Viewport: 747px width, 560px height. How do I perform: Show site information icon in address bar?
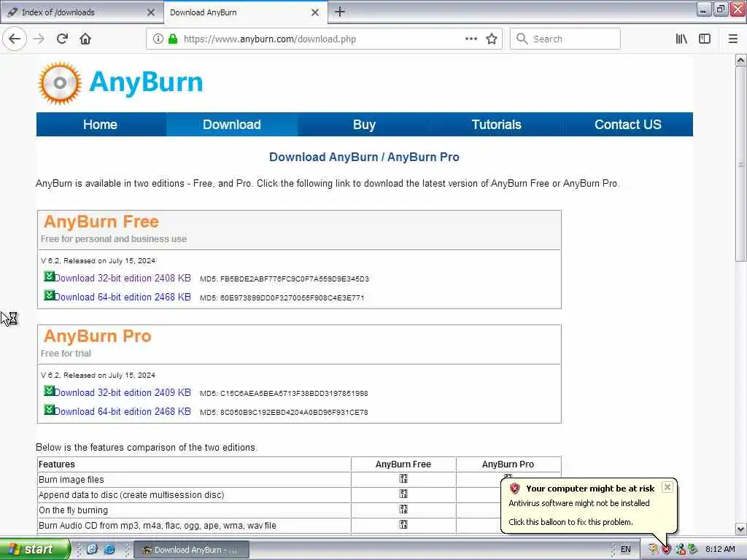[158, 39]
